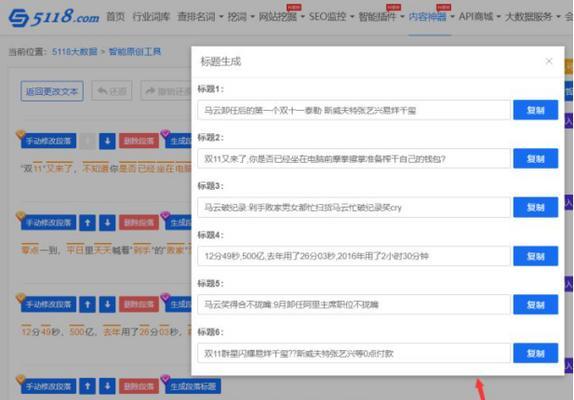Move the 零点一到 paragraph down
Image resolution: width=574 pixels, height=400 pixels.
[107, 223]
